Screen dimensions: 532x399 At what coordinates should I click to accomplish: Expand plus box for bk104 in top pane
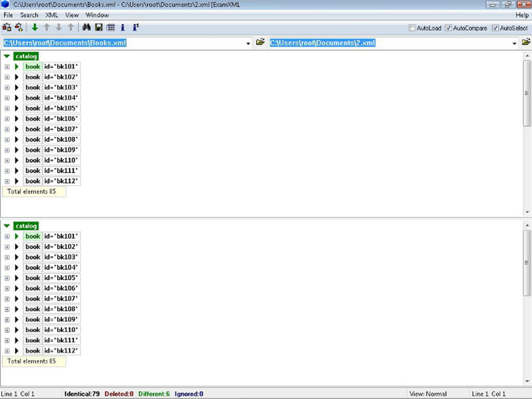tap(7, 98)
